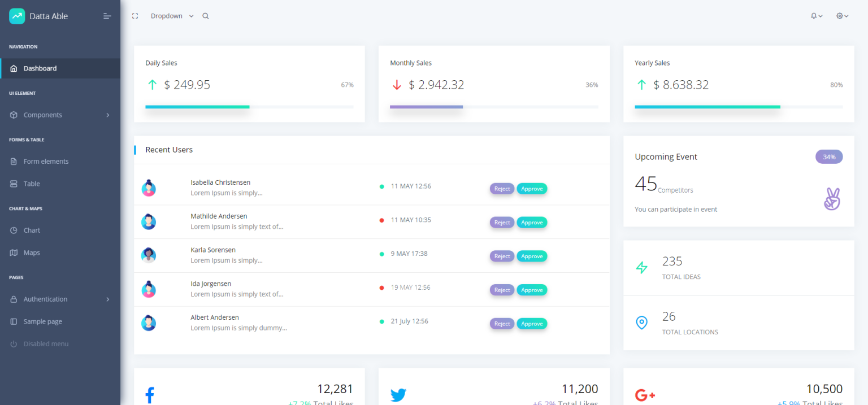868x405 pixels.
Task: Click Mathilde Andersen's avatar thumbnail
Action: (148, 221)
